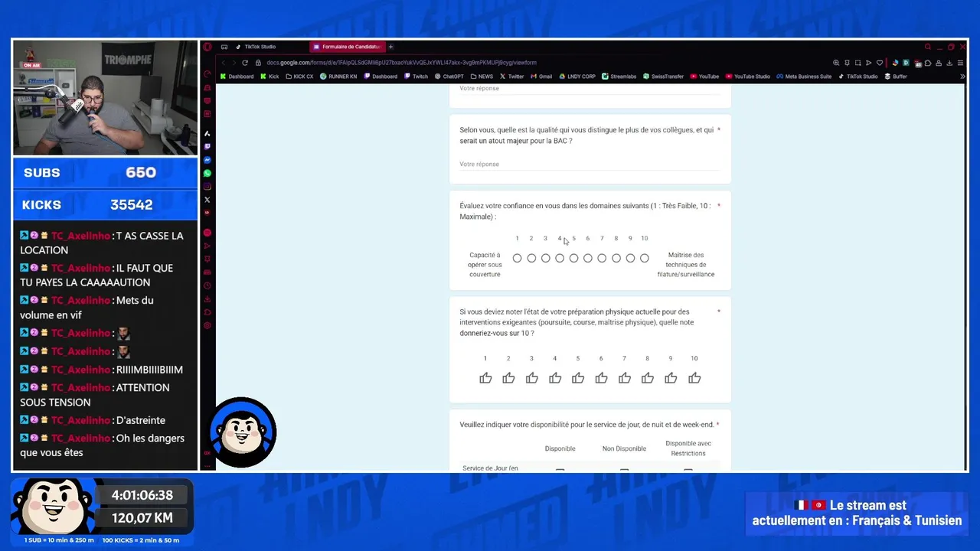980x551 pixels.
Task: Select radio 1 on the confiance scale
Action: coord(517,258)
